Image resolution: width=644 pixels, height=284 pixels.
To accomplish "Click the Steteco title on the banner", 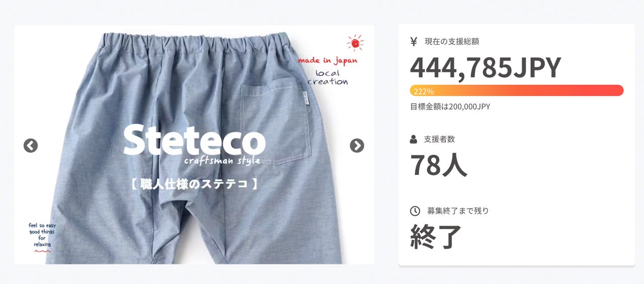I will point(194,141).
